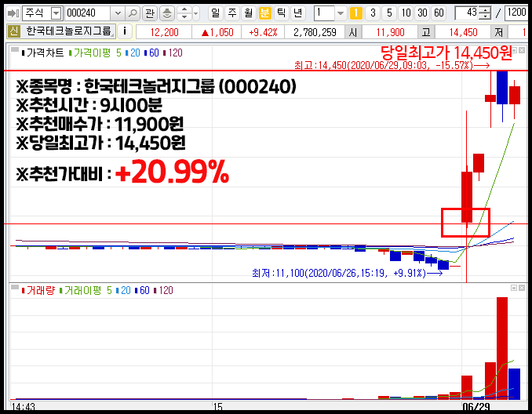Switch chart to 일 daily period
Image resolution: width=532 pixels, height=414 pixels.
click(215, 13)
